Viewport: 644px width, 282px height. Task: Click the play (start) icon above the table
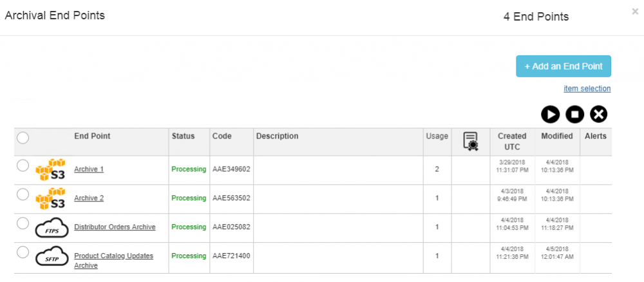tap(550, 114)
